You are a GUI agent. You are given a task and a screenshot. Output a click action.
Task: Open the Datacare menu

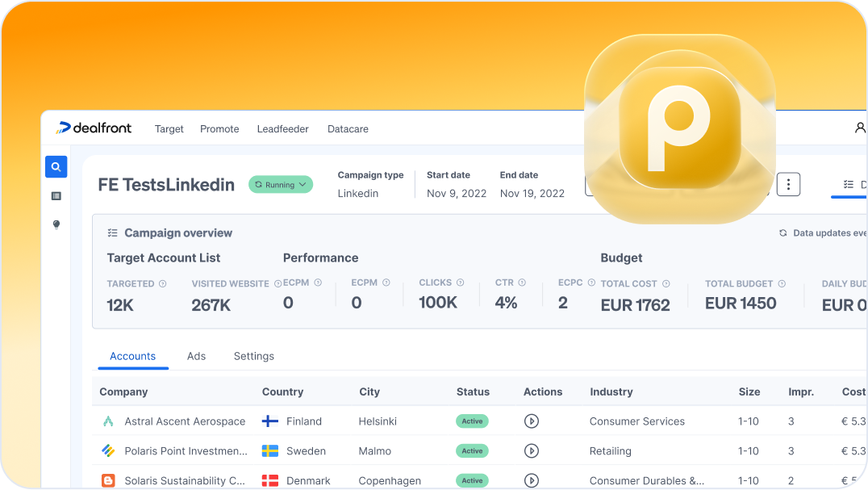pyautogui.click(x=348, y=129)
